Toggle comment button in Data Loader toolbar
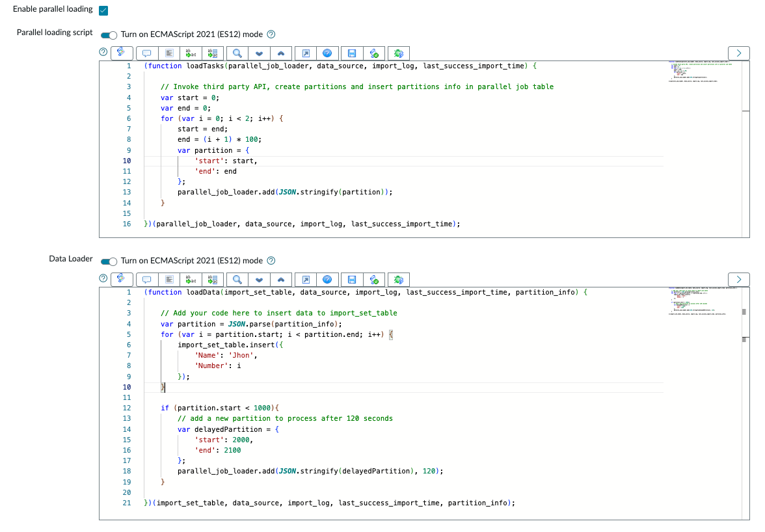 [x=147, y=280]
